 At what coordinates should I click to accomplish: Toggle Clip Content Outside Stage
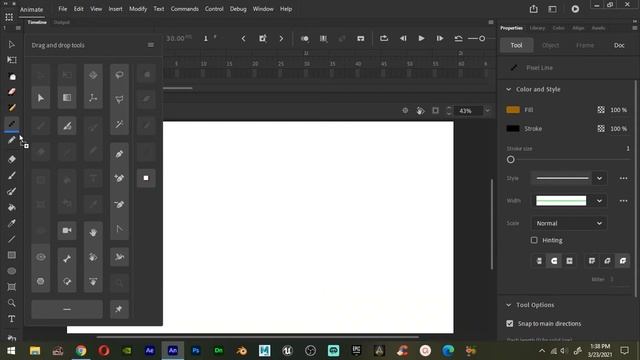tap(436, 111)
